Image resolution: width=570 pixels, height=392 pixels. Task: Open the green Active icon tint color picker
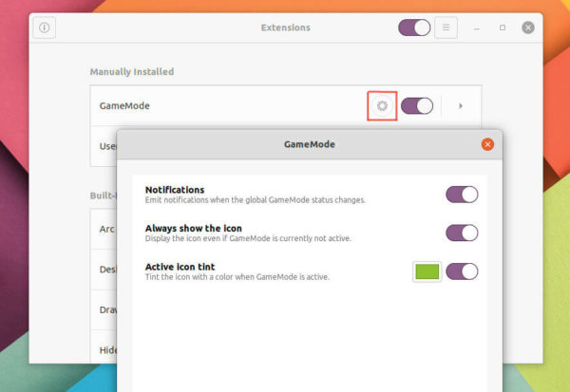click(427, 271)
